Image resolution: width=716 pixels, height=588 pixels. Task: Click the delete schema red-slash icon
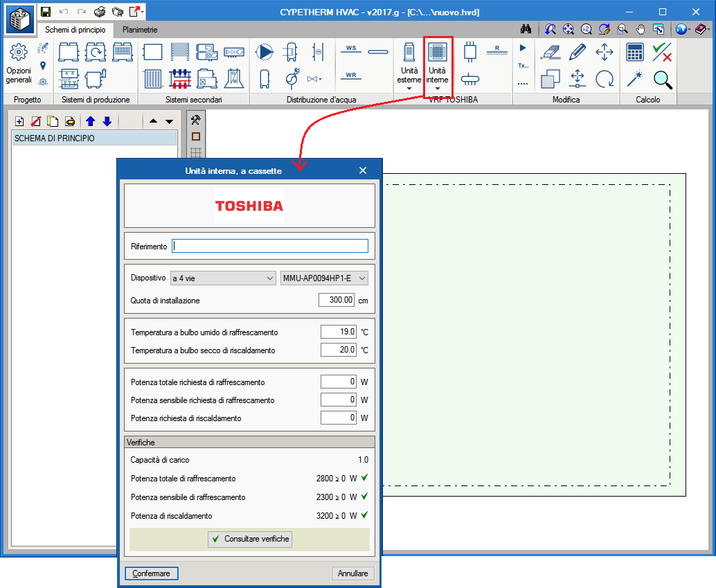point(36,121)
